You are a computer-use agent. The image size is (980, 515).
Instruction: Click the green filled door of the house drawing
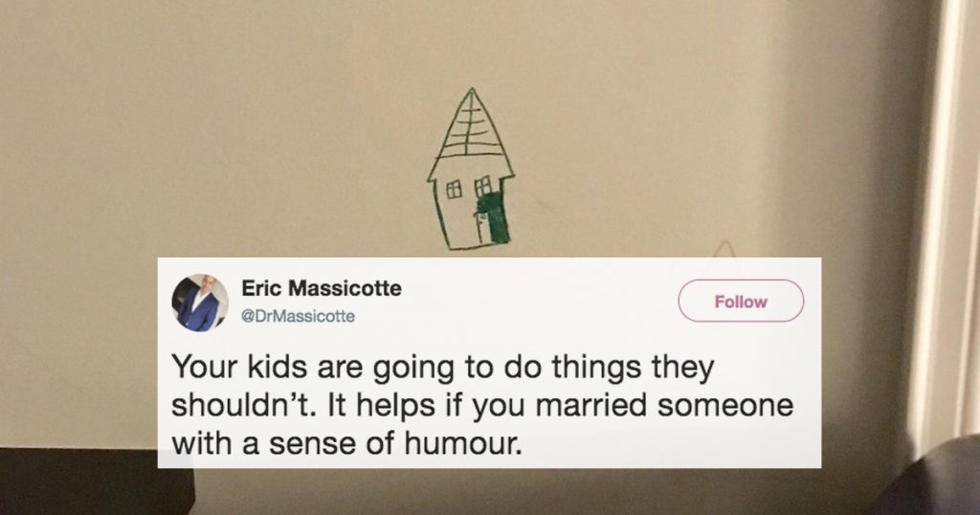pos(496,217)
